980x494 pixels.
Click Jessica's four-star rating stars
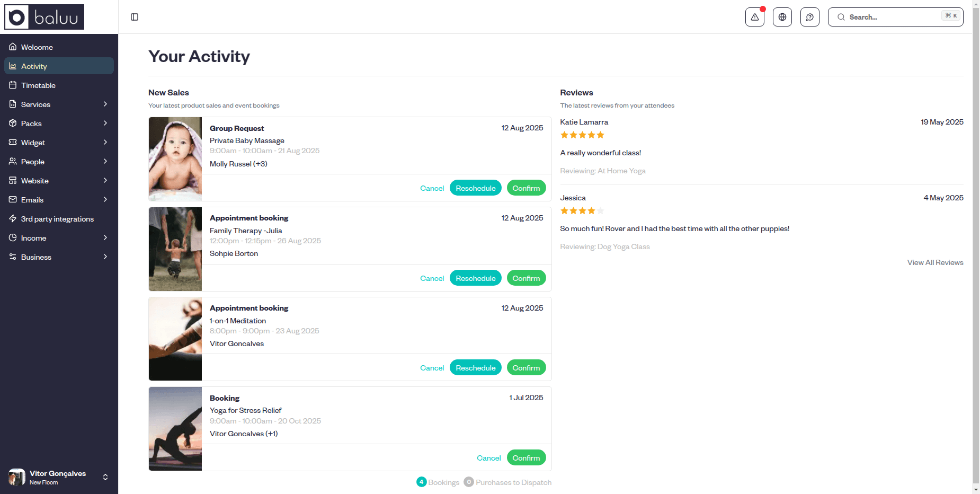tap(582, 210)
